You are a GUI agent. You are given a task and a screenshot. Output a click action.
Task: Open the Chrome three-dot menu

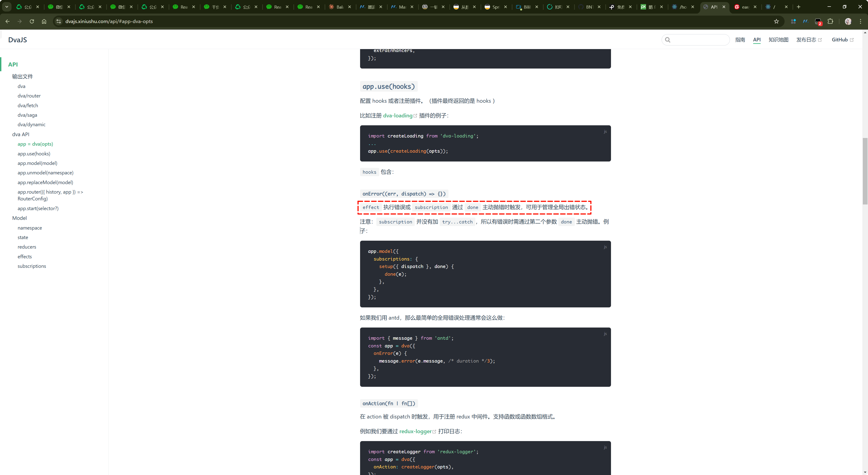click(x=860, y=21)
